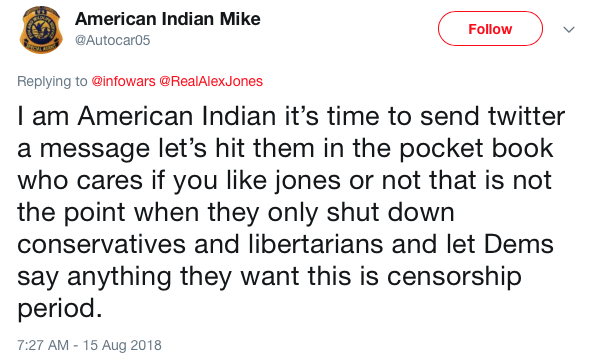Click the word 'conservatives' in the tweet

101,245
